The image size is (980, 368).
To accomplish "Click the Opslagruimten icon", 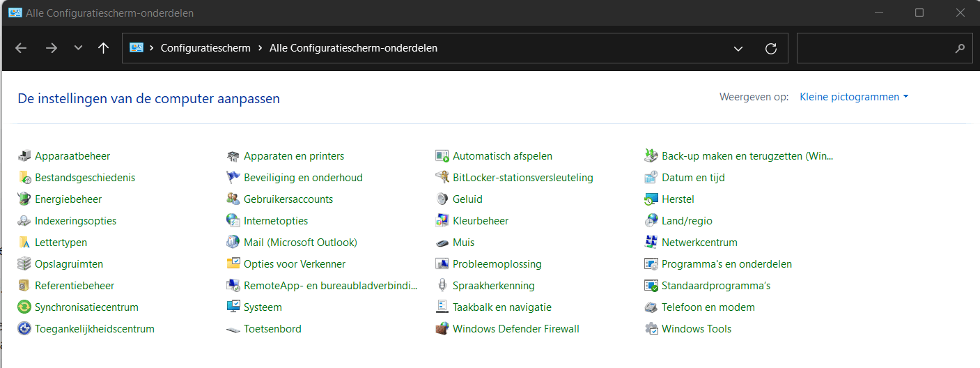I will point(24,264).
